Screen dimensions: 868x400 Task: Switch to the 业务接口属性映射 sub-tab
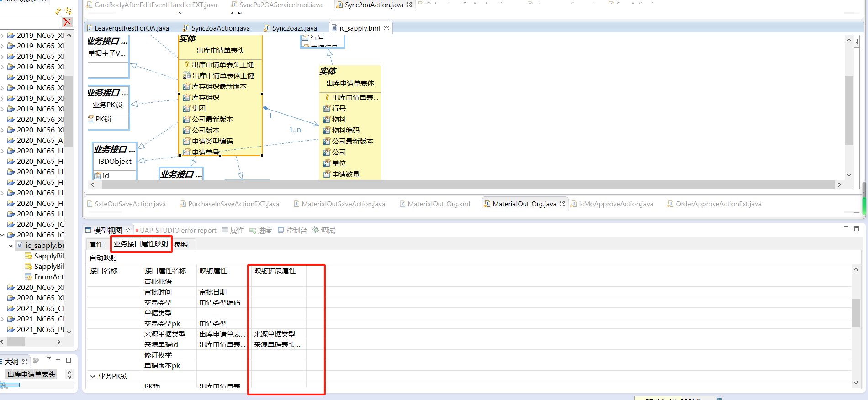(141, 244)
